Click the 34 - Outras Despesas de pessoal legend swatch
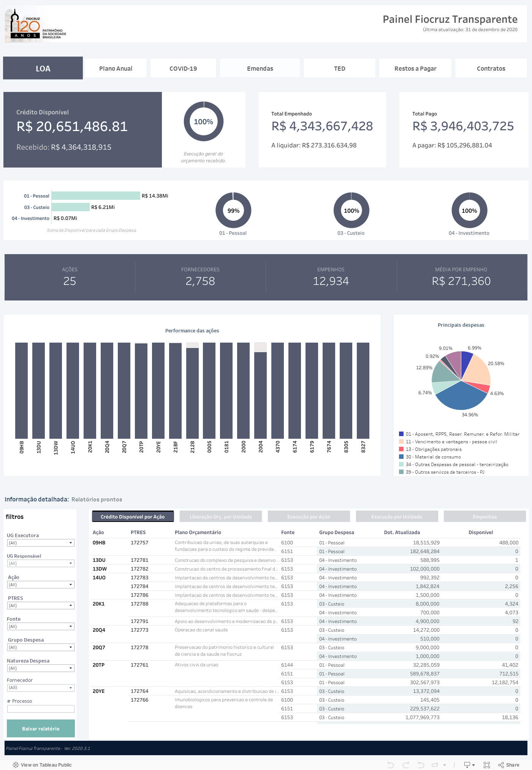The height and width of the screenshot is (770, 532). [401, 464]
